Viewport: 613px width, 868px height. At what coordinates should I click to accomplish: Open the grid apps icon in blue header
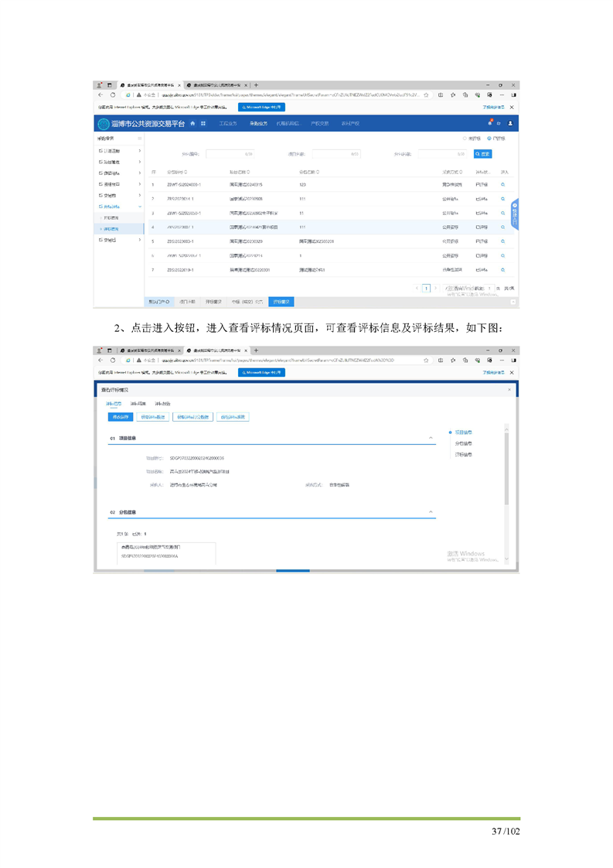[x=203, y=123]
